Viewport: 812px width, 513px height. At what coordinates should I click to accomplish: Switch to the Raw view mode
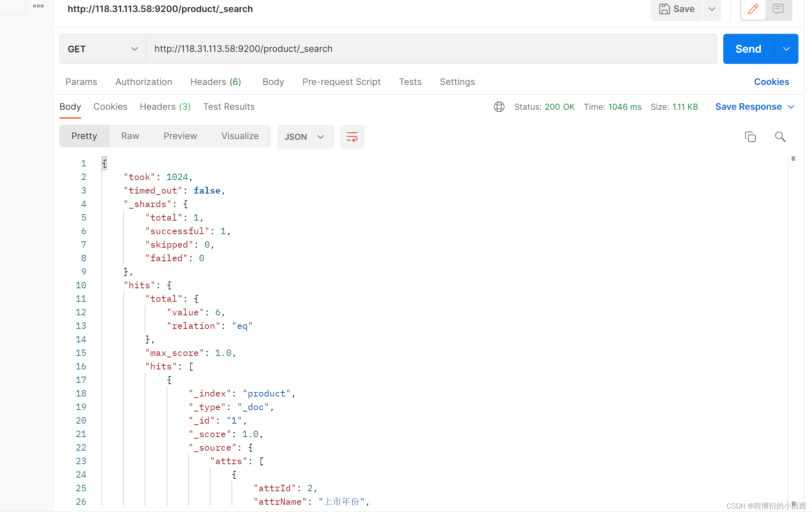point(130,136)
